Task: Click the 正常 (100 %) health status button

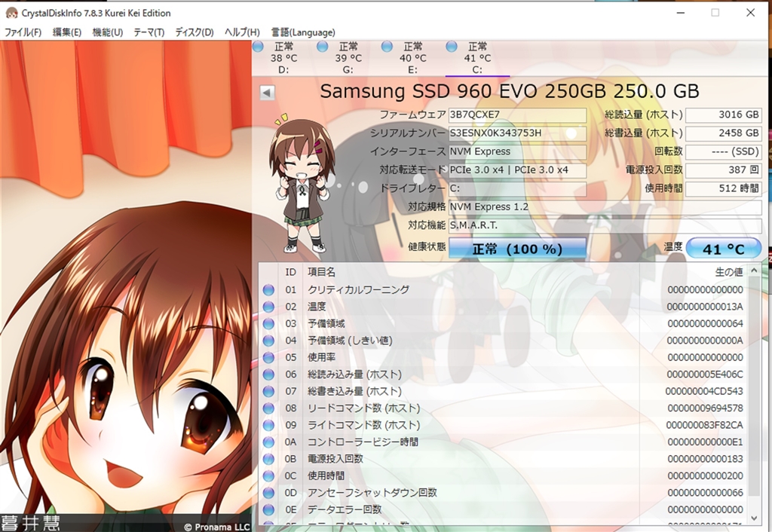Action: (517, 249)
